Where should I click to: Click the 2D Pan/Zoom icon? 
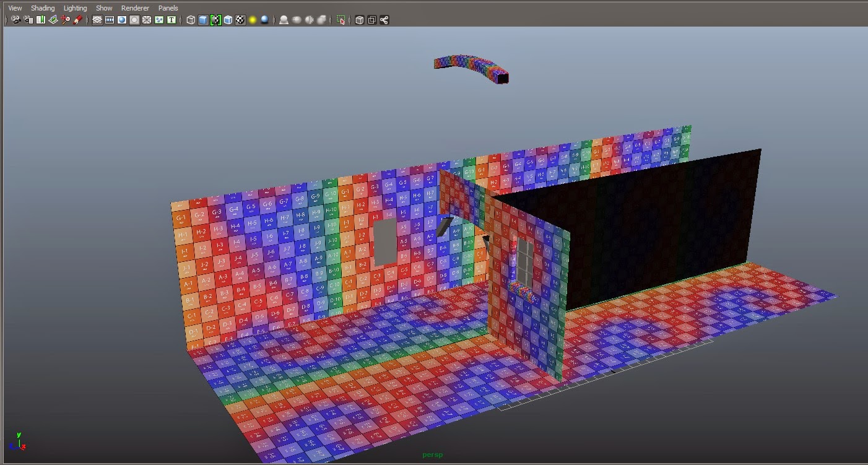click(x=65, y=20)
